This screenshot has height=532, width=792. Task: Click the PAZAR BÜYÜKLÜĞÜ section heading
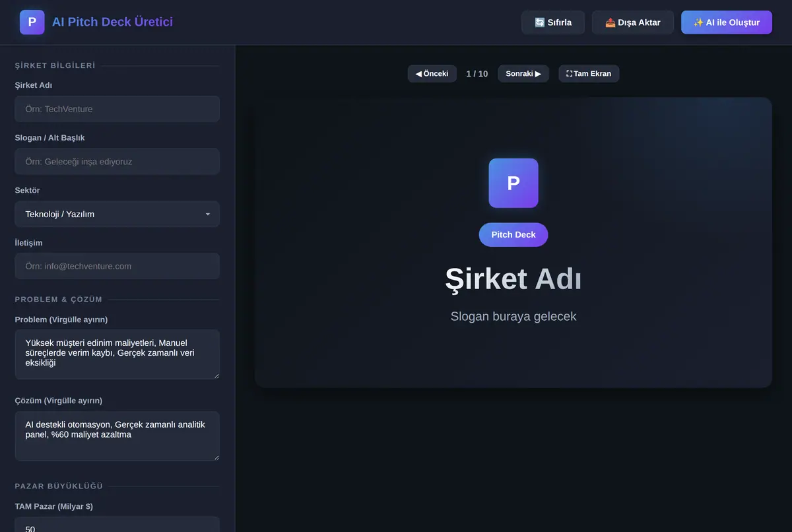point(59,486)
